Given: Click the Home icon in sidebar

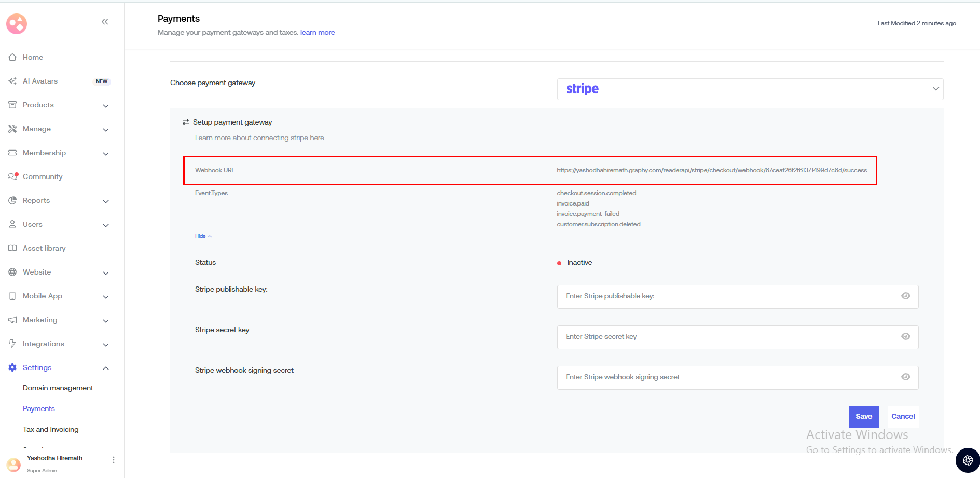Looking at the screenshot, I should tap(12, 57).
